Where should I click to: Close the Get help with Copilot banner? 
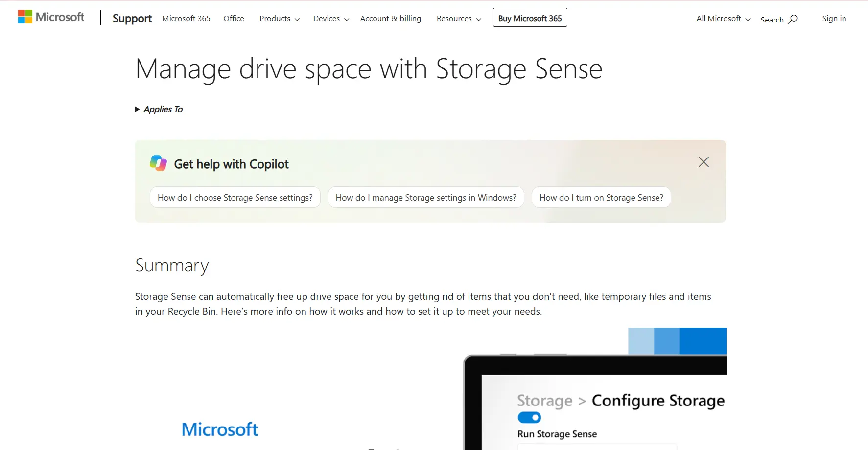point(704,162)
